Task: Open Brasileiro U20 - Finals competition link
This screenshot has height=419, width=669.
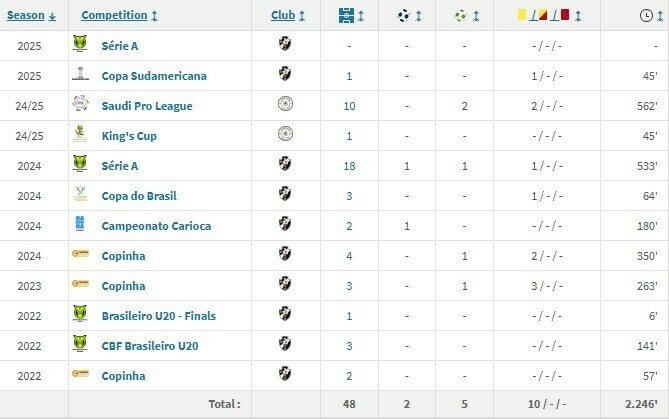Action: pos(158,315)
